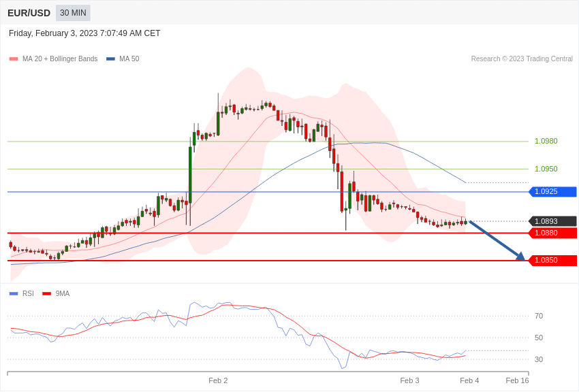The width and height of the screenshot is (579, 392).
Task: Click the dark 1.0893 current price tag
Action: tap(553, 221)
